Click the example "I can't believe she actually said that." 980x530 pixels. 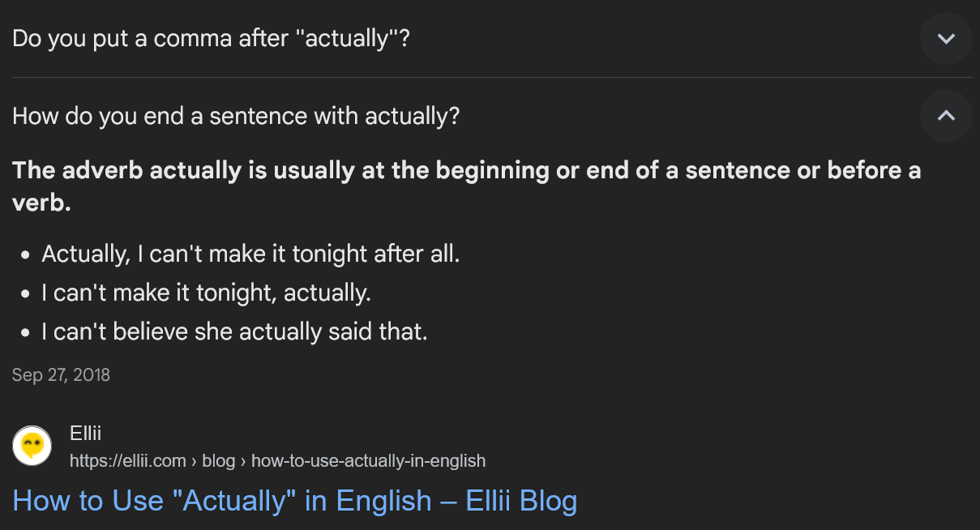[x=234, y=331]
